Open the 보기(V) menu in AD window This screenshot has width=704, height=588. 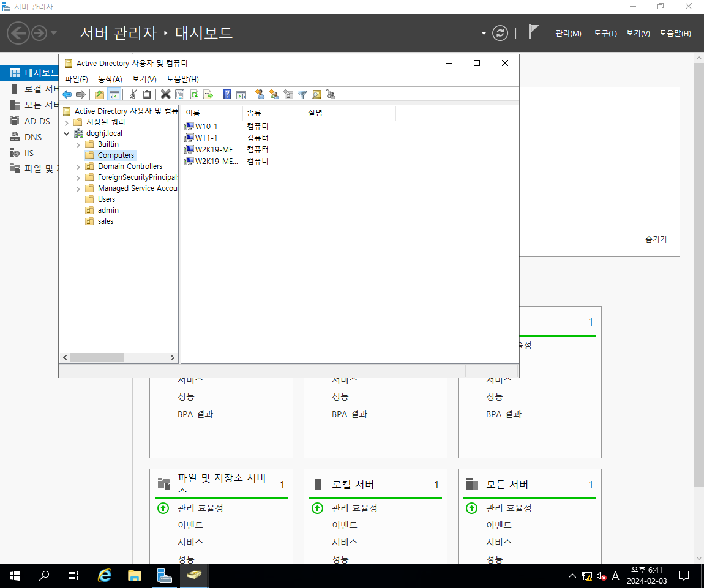[144, 79]
